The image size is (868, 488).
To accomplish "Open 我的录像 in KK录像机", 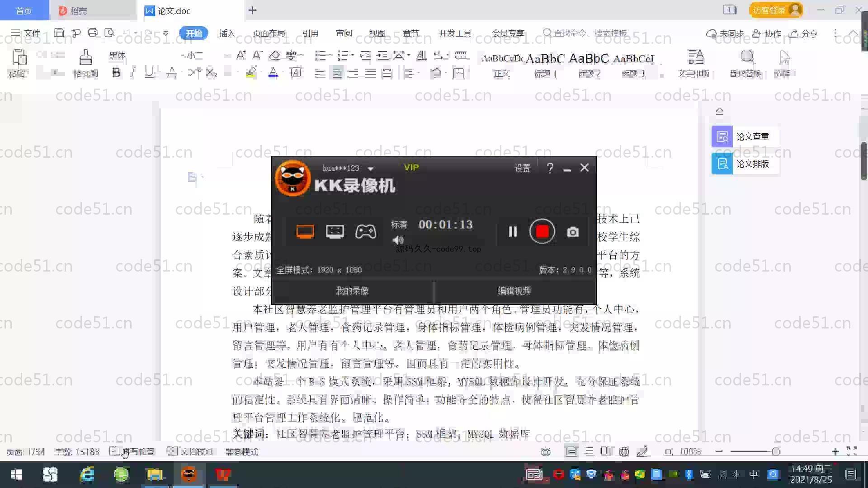I will [x=352, y=291].
